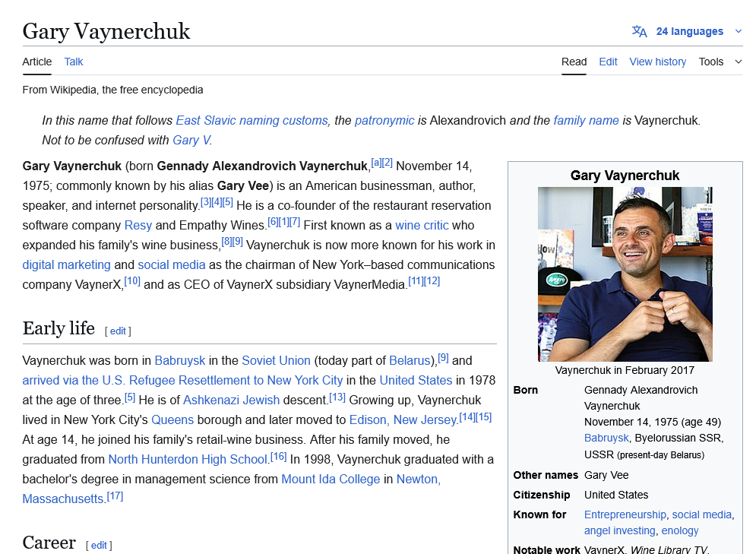Jump to citation [12]
756x554 pixels.
(x=432, y=281)
